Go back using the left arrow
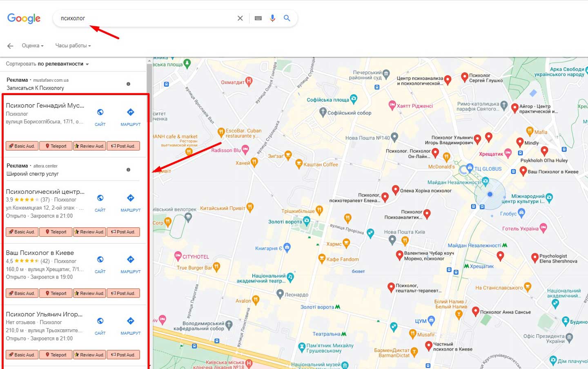This screenshot has width=588, height=369. coord(10,46)
